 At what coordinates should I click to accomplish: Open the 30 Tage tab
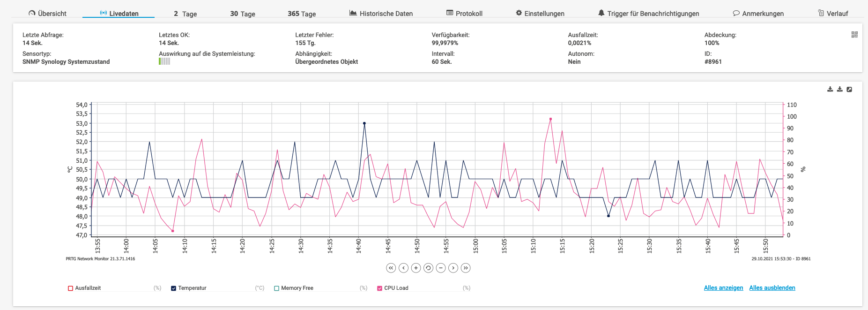242,14
